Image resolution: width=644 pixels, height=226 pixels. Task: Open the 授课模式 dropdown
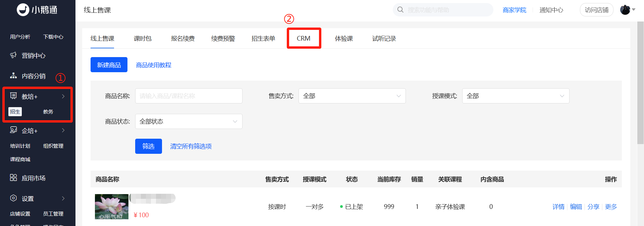pos(516,96)
